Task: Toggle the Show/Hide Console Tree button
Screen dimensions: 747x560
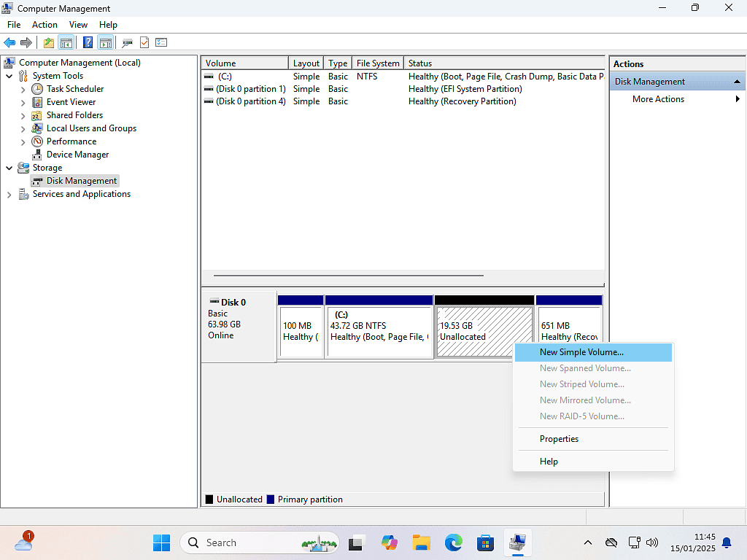Action: pos(66,42)
